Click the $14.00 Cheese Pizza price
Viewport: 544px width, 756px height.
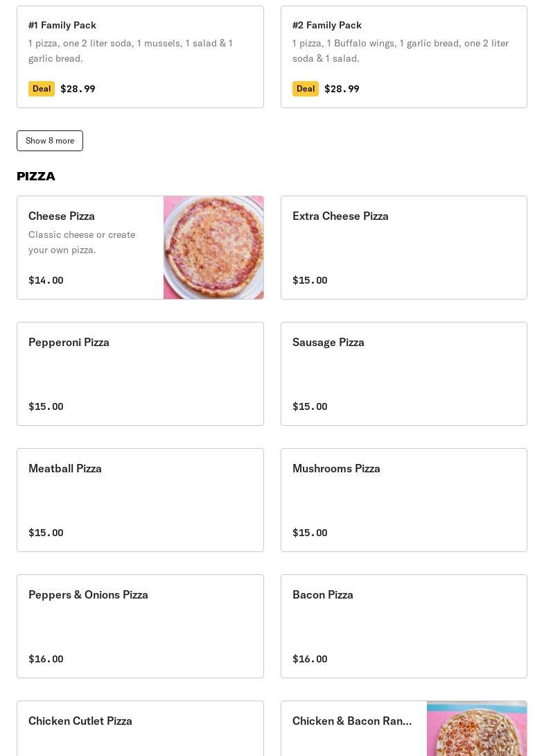[46, 280]
